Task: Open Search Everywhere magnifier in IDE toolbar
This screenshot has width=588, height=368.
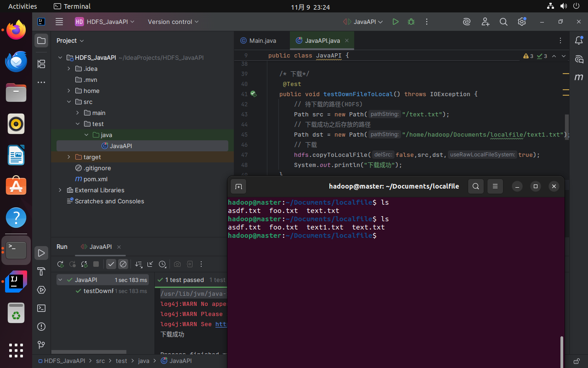Action: coord(503,22)
